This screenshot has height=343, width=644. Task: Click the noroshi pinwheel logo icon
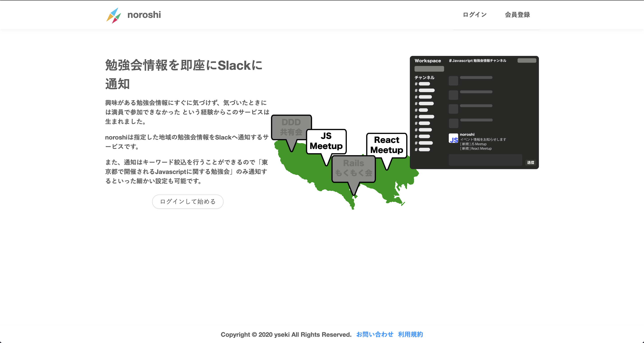114,15
